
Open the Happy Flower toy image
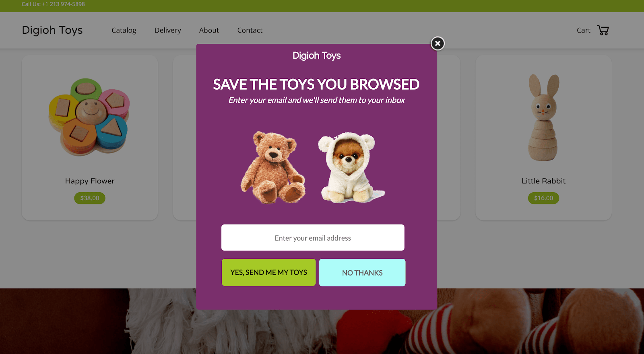[89, 117]
